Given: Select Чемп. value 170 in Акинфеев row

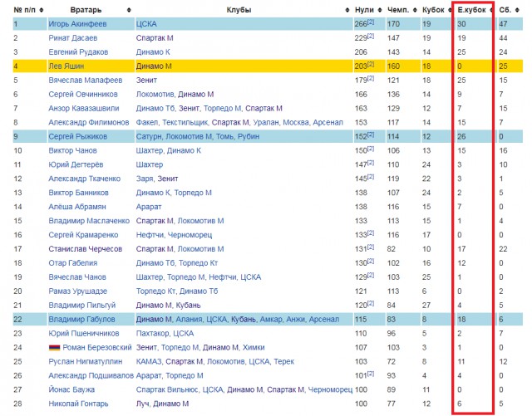Looking at the screenshot, I should click(393, 24).
